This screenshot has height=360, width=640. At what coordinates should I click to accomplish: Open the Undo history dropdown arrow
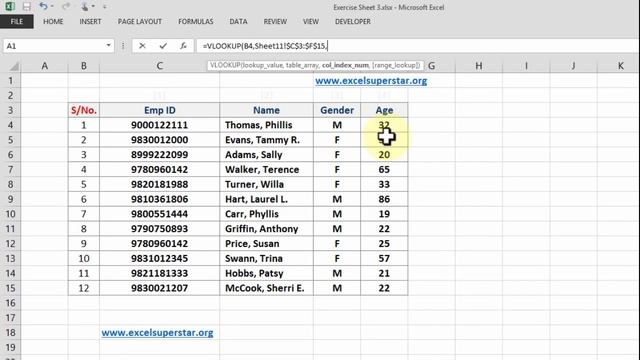tap(52, 7)
